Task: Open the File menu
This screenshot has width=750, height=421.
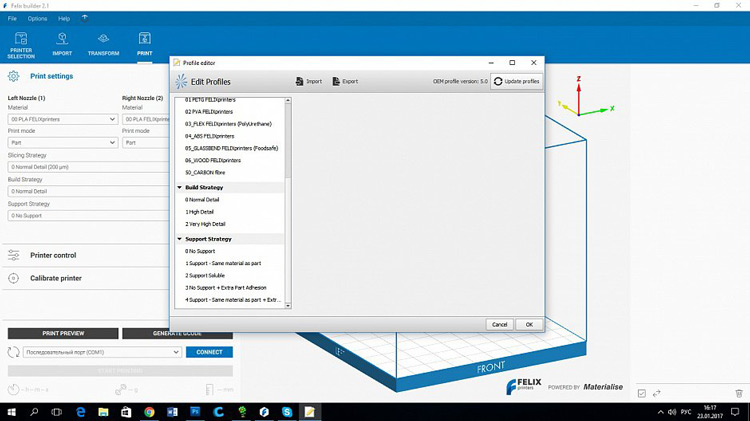Action: [x=12, y=19]
